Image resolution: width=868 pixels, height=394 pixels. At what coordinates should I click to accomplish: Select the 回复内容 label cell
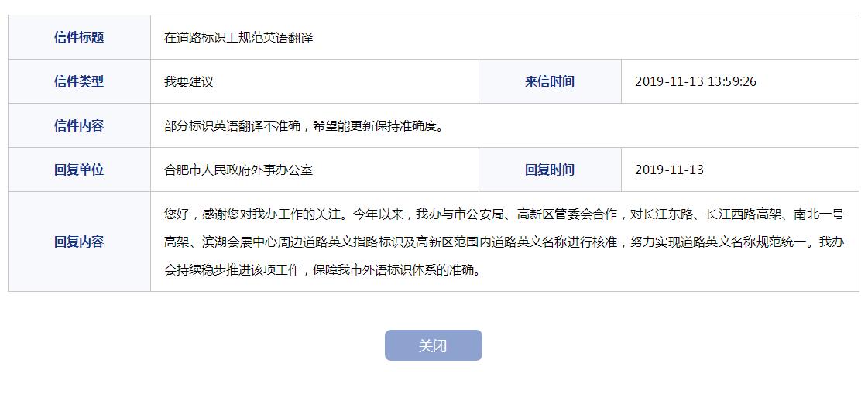point(79,242)
